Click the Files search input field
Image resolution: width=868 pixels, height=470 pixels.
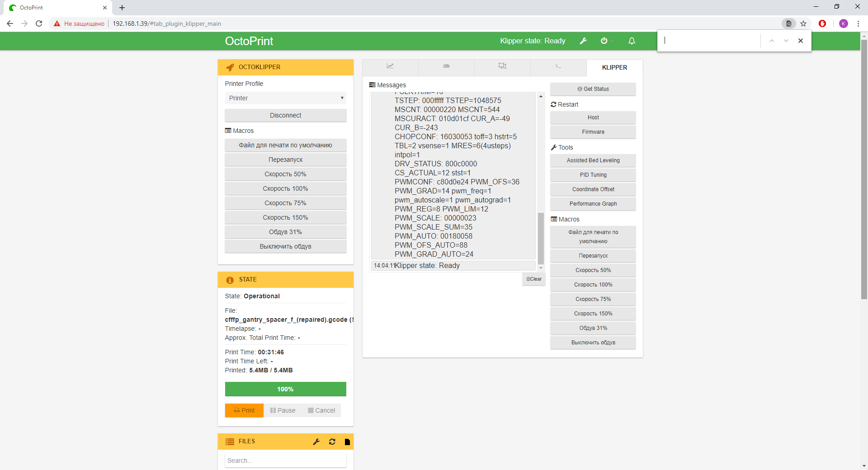pyautogui.click(x=285, y=461)
